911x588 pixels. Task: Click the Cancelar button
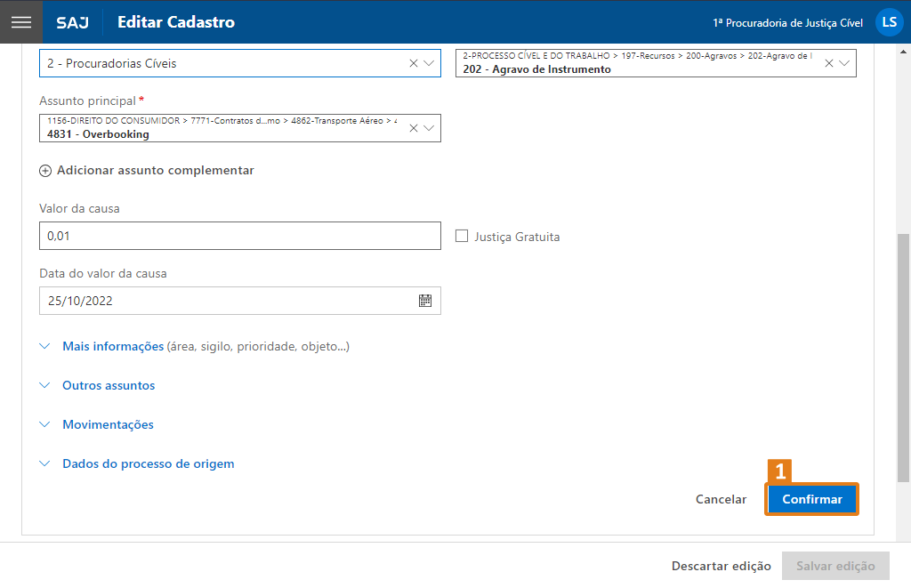721,500
